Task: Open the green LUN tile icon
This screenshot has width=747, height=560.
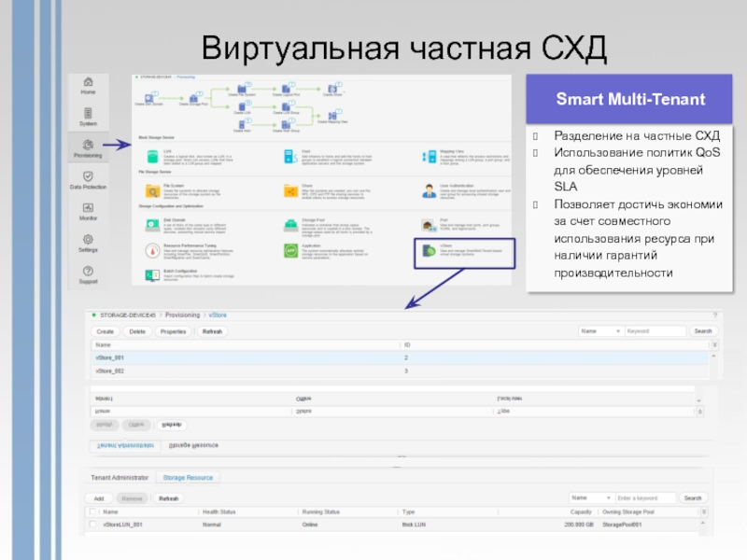Action: pos(152,156)
